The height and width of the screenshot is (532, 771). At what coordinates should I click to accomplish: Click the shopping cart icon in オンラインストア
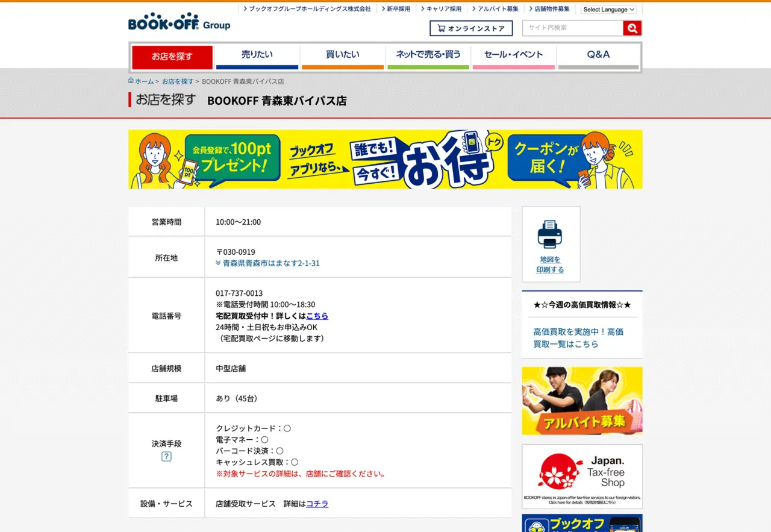[x=442, y=28]
